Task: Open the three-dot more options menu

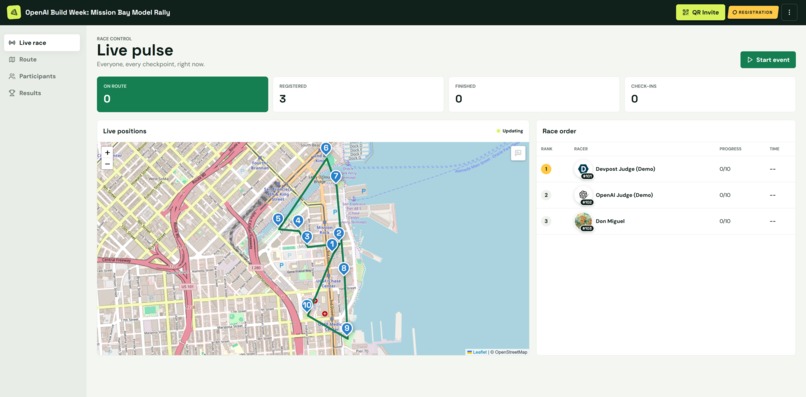Action: click(790, 12)
